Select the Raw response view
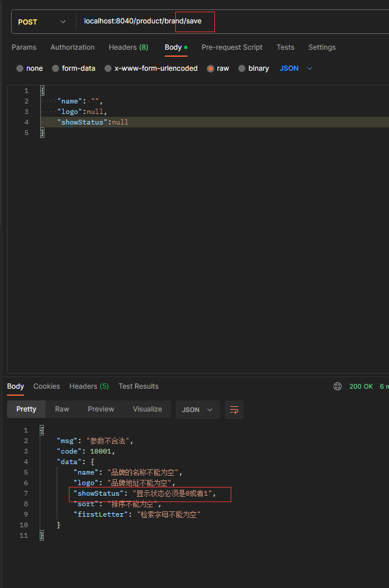Image resolution: width=389 pixels, height=588 pixels. tap(62, 409)
